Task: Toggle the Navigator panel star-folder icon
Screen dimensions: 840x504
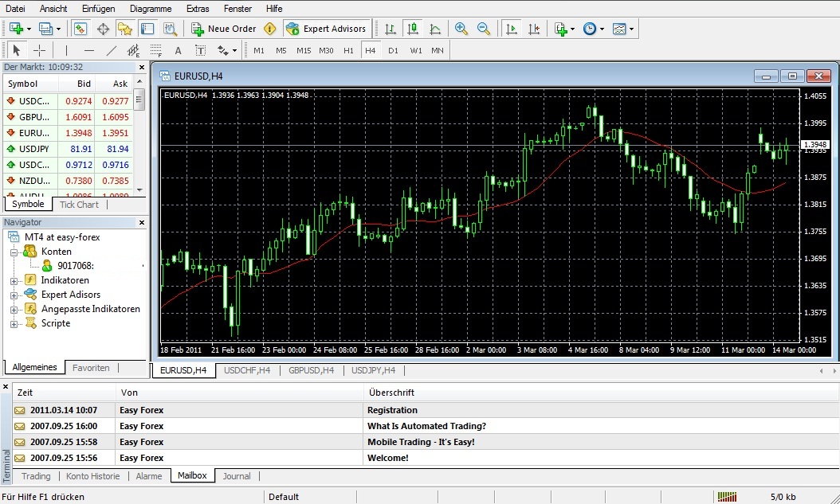Action: pos(125,29)
